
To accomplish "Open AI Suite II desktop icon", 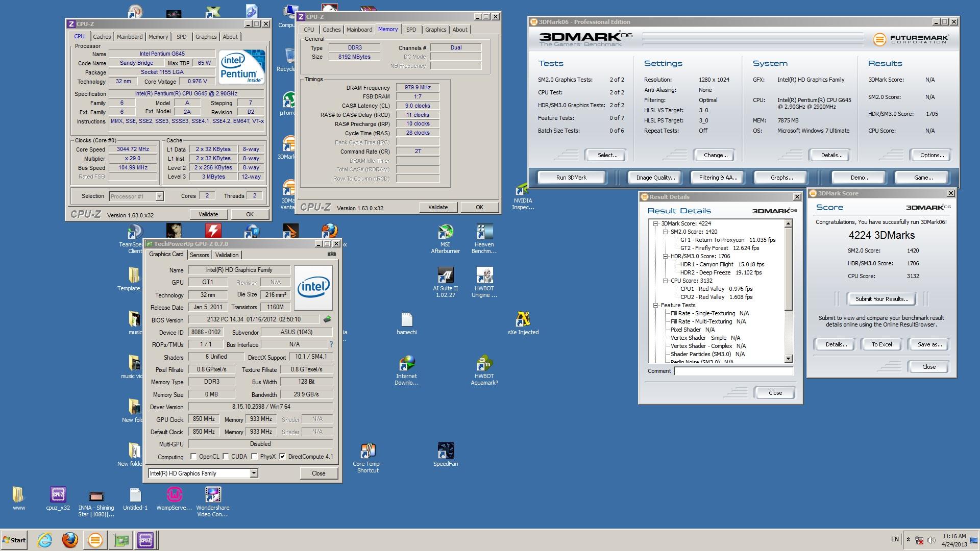I will [x=445, y=282].
